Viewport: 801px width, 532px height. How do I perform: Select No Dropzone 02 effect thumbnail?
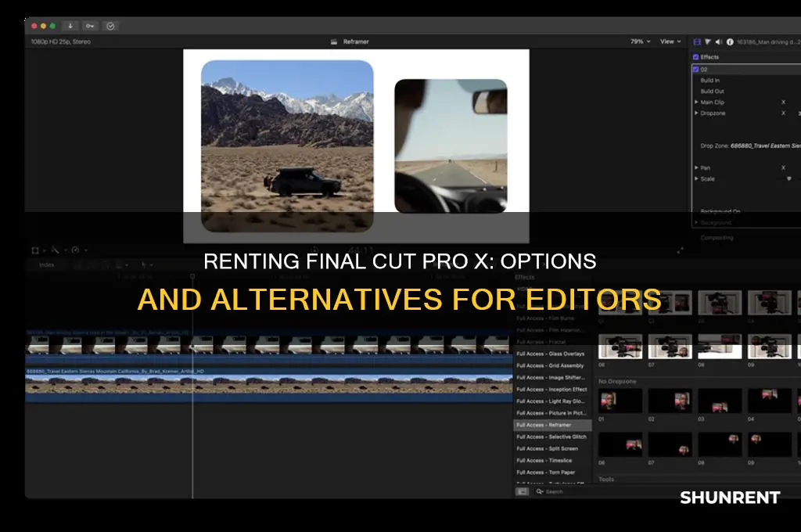coord(670,401)
